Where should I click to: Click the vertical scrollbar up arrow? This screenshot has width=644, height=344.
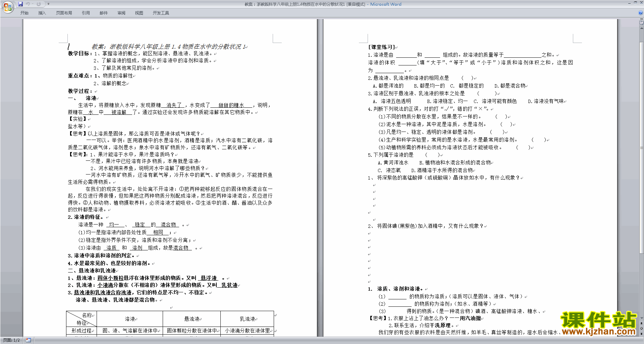click(x=642, y=28)
